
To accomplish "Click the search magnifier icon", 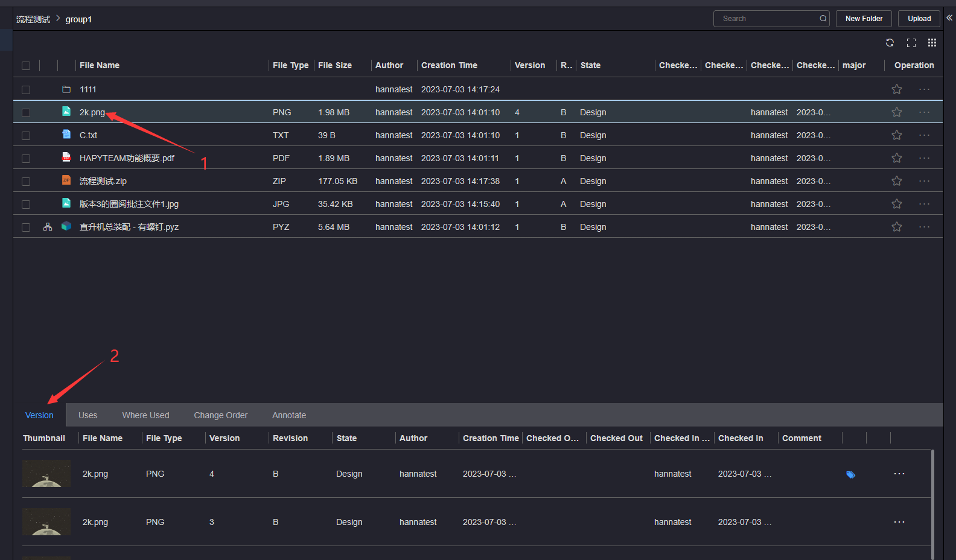I will pyautogui.click(x=823, y=19).
